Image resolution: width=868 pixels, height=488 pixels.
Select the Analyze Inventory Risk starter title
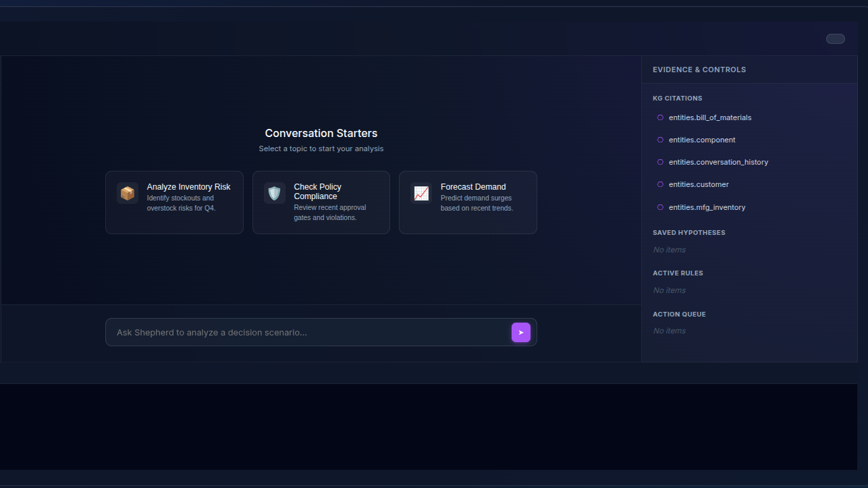pyautogui.click(x=188, y=187)
